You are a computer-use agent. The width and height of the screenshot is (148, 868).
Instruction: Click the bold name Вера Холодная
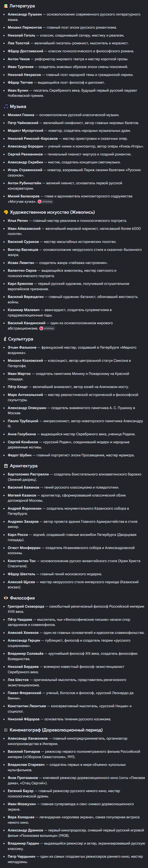pos(21,817)
